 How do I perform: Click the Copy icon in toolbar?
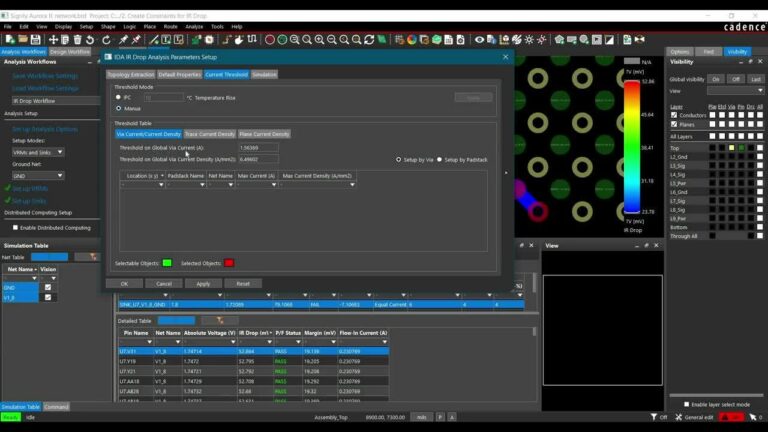click(65, 40)
